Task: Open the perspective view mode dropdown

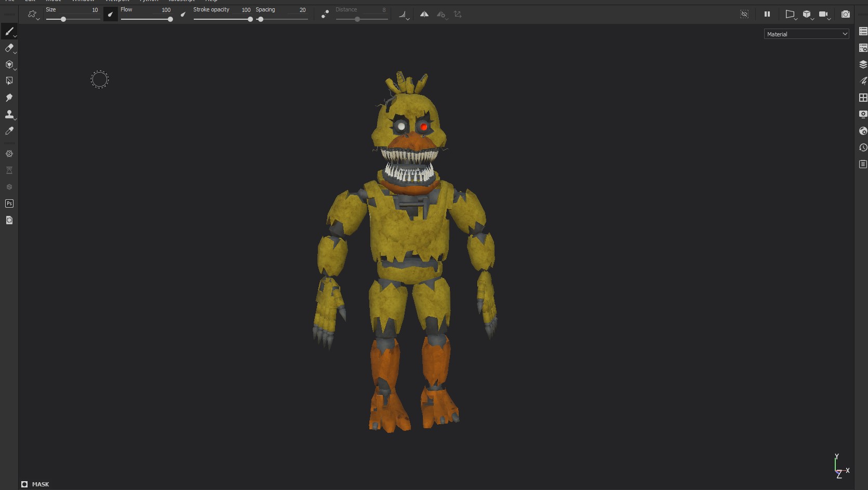Action: point(791,15)
